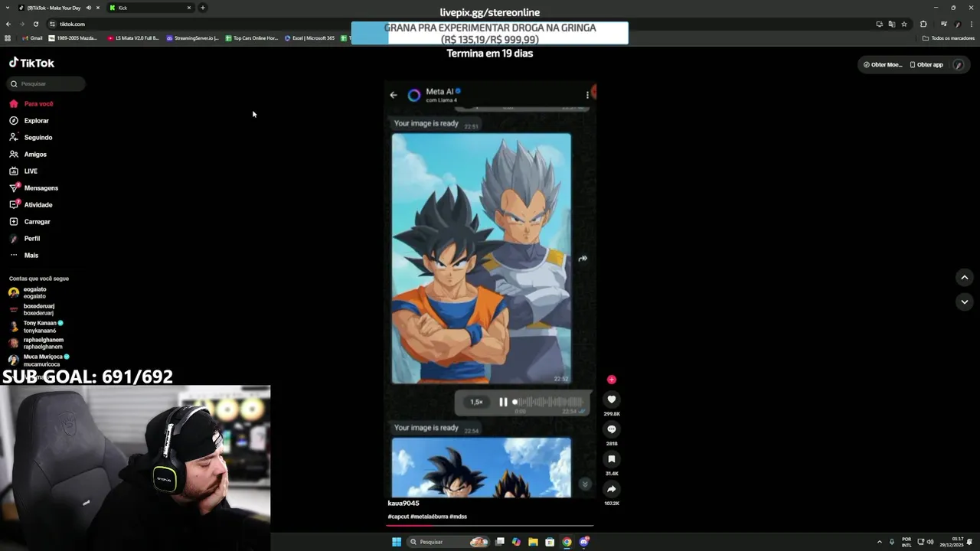
Task: Expand the Mais menu
Action: [x=24, y=256]
